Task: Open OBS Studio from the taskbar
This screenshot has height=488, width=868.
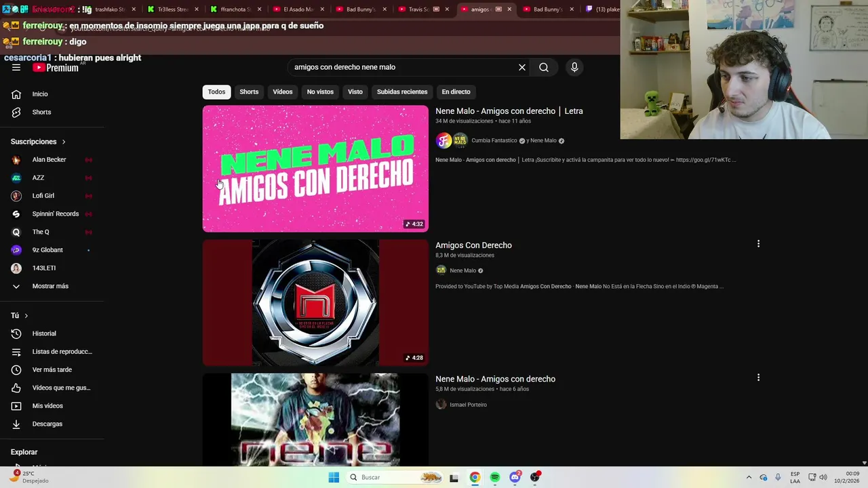Action: pos(535,477)
